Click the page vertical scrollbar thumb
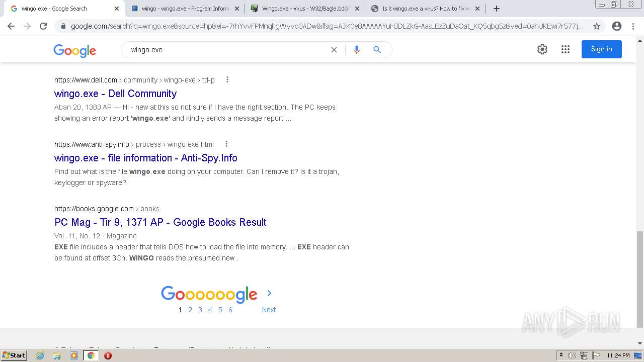Image resolution: width=644 pixels, height=362 pixels. coord(639,279)
